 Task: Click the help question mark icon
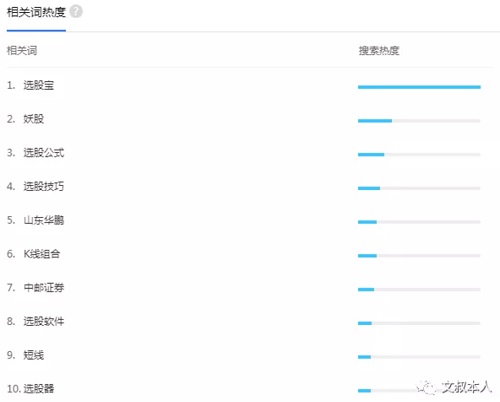pos(76,12)
